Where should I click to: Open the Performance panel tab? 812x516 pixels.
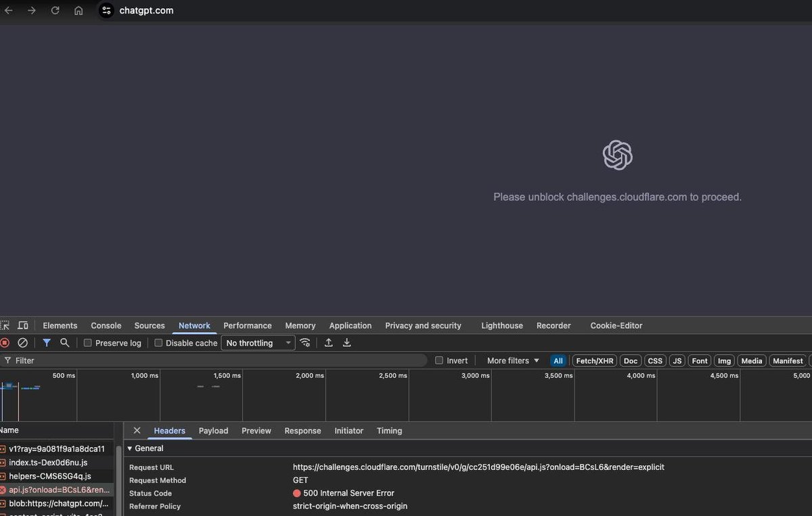click(248, 325)
